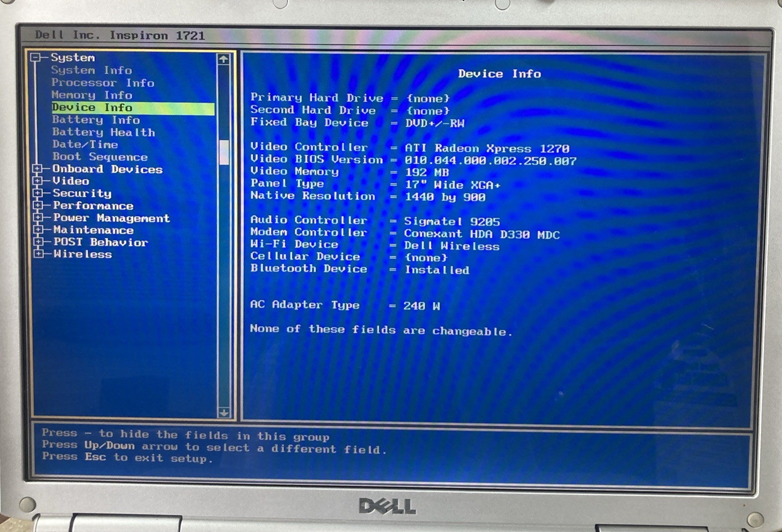Collapse the System tree group
Image resolution: width=782 pixels, height=532 pixels.
coord(35,58)
